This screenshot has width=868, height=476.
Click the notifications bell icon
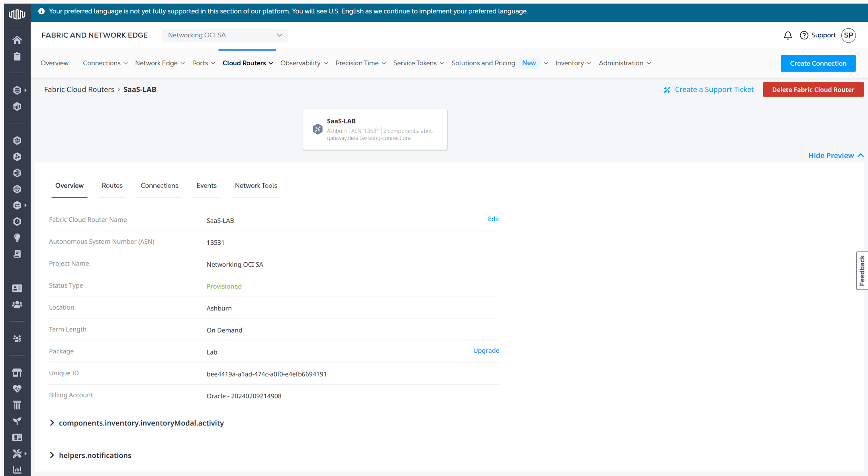tap(788, 35)
